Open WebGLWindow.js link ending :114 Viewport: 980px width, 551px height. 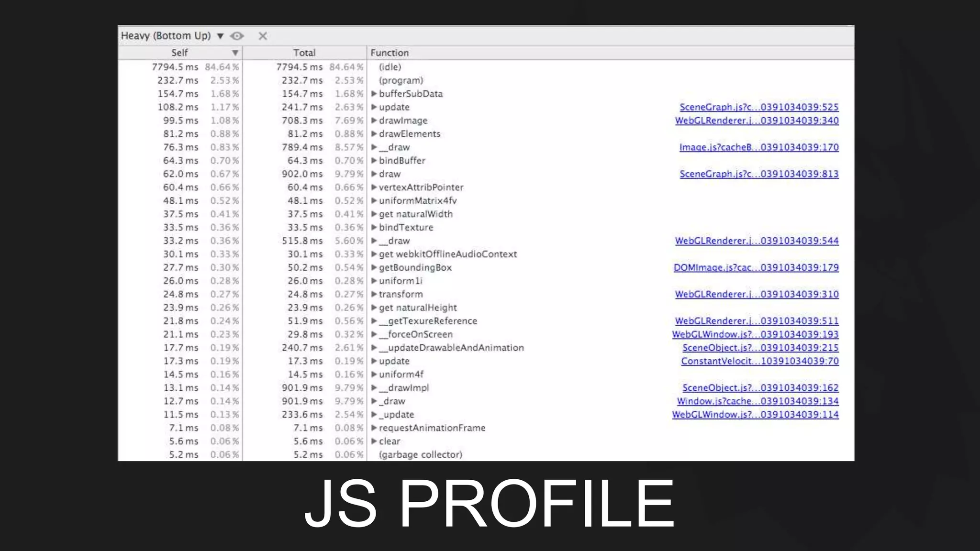(x=755, y=415)
